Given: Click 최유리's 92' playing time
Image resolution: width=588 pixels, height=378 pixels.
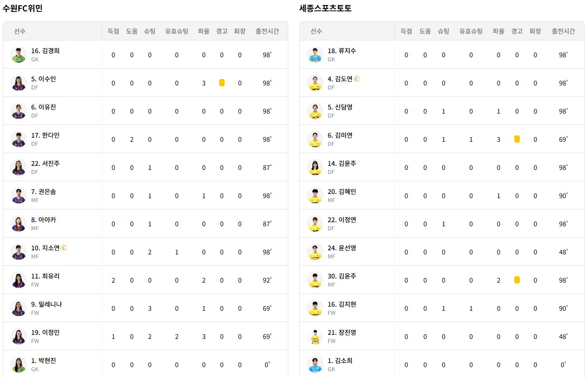Looking at the screenshot, I should 267,280.
